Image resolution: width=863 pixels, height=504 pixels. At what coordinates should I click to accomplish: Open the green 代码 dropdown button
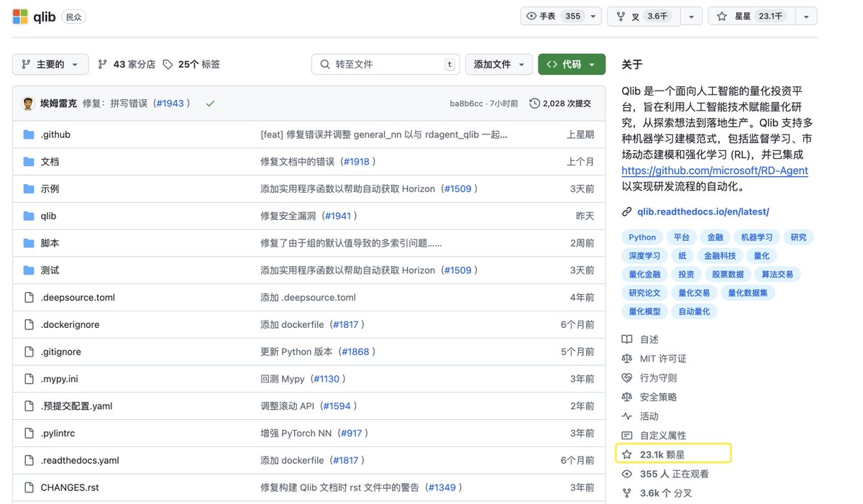571,64
